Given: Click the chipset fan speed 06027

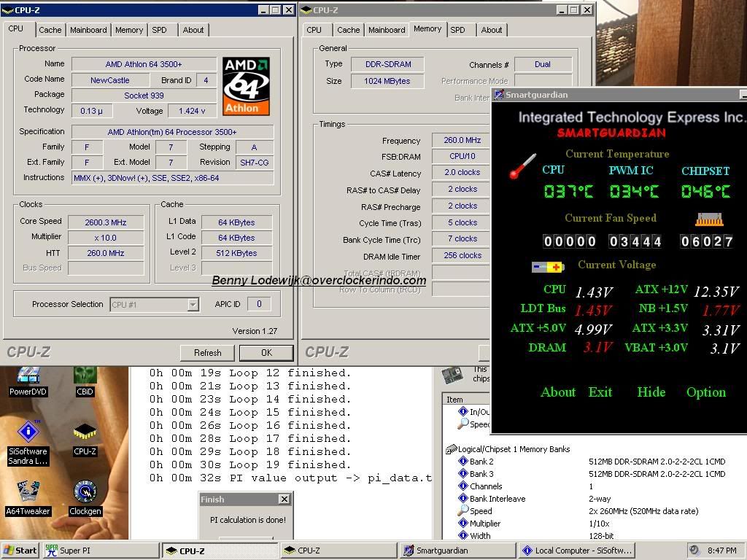Looking at the screenshot, I should click(x=706, y=241).
